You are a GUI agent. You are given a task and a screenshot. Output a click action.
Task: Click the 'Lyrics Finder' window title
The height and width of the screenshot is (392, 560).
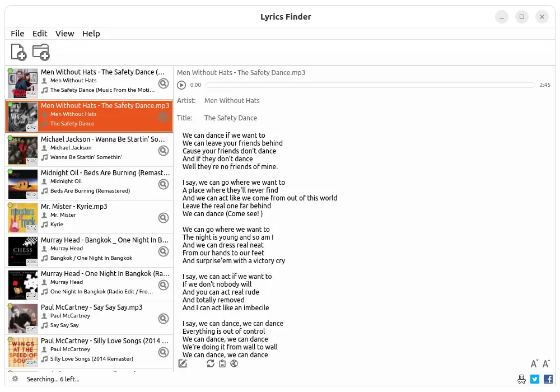click(286, 17)
